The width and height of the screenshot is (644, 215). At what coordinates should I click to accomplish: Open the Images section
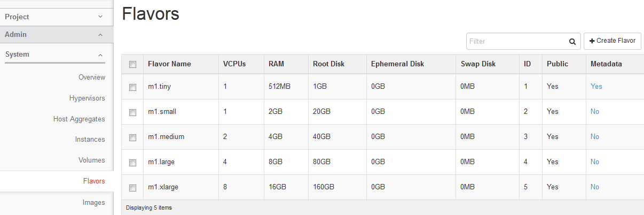[93, 203]
